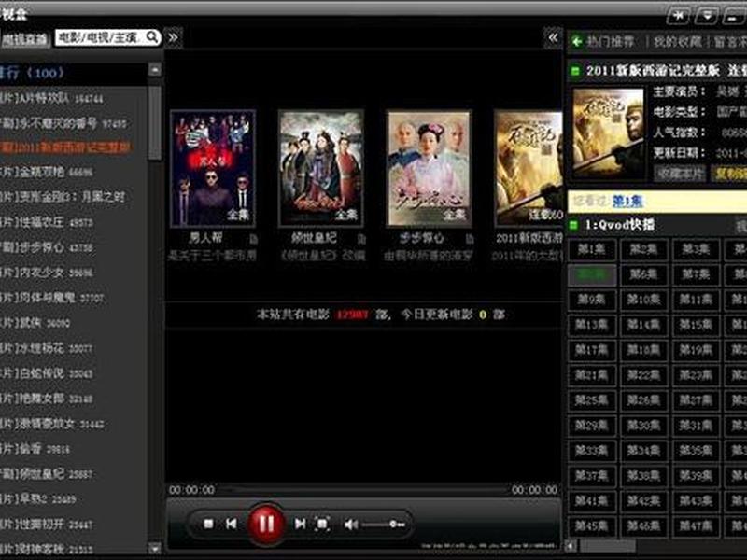The width and height of the screenshot is (747, 560).
Task: Play episode 第19集
Action: 696,350
